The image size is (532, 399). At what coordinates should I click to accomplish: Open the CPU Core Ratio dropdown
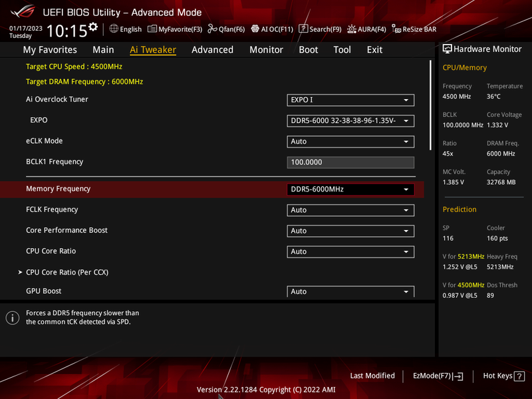click(x=350, y=252)
